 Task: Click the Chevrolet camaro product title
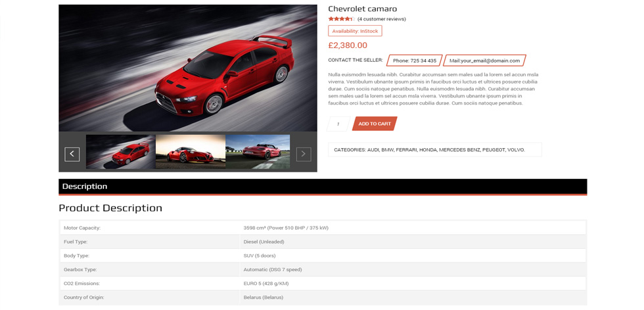click(363, 9)
